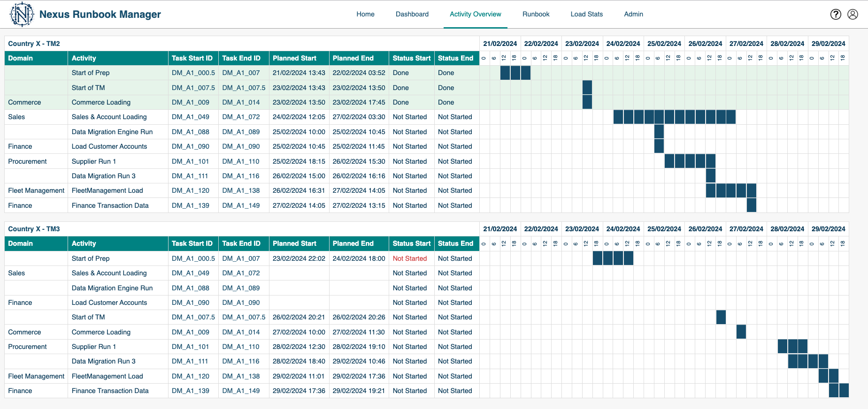
Task: Open the Load Stats tab
Action: pyautogui.click(x=586, y=14)
